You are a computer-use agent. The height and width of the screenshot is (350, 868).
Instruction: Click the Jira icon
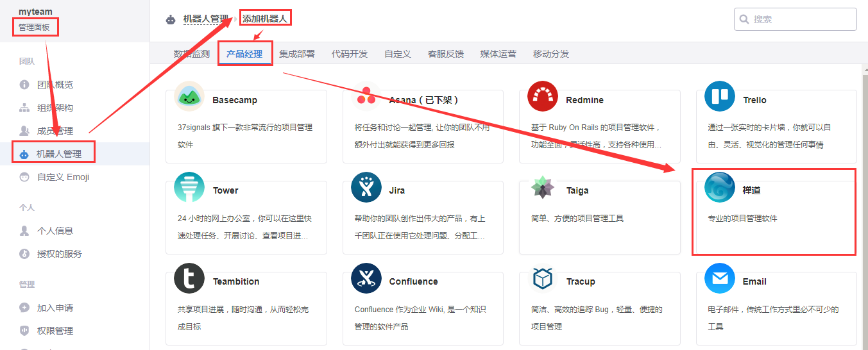point(366,187)
